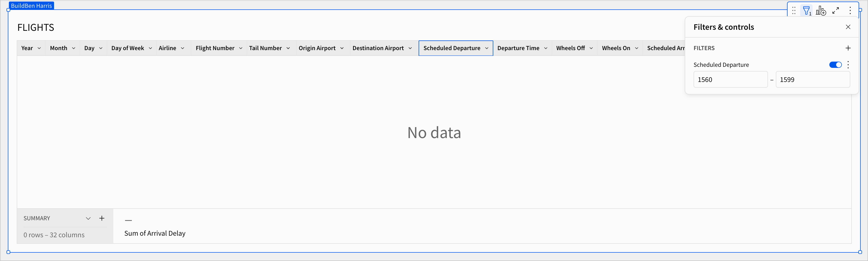The height and width of the screenshot is (261, 868).
Task: Close the Filters & controls panel
Action: click(848, 27)
